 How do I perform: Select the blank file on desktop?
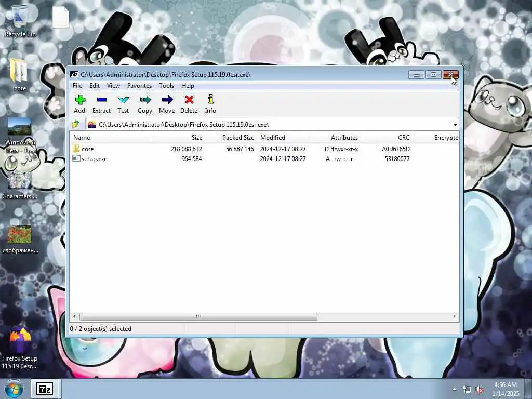pos(60,17)
